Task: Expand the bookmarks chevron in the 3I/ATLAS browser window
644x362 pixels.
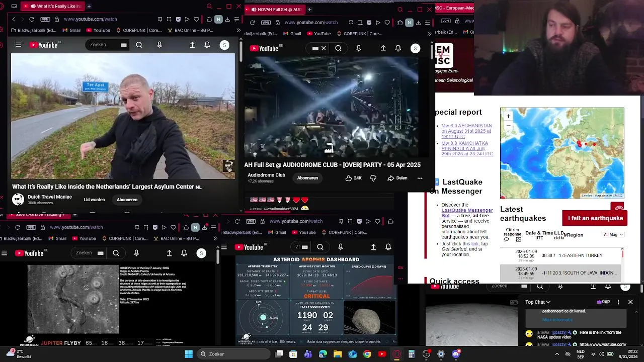Action: [x=215, y=239]
